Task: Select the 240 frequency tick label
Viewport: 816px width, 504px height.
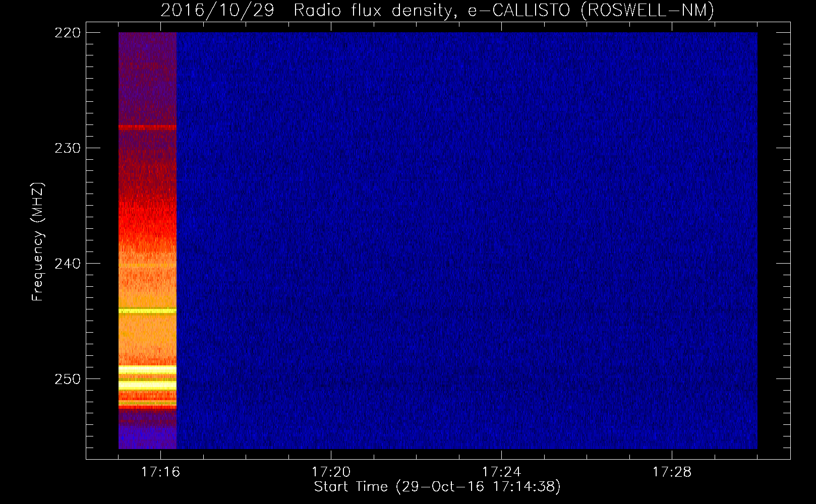Action: pos(68,264)
